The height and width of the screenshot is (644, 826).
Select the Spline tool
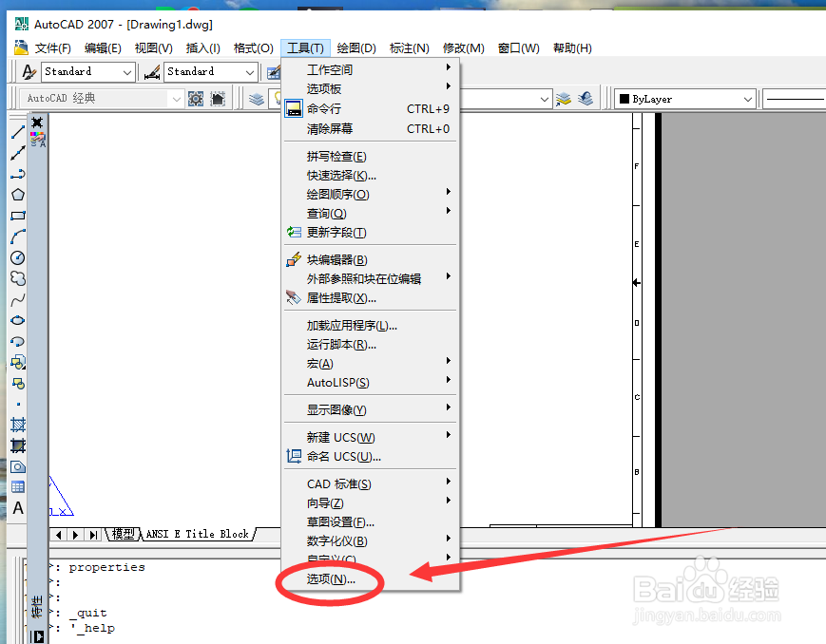click(x=18, y=299)
